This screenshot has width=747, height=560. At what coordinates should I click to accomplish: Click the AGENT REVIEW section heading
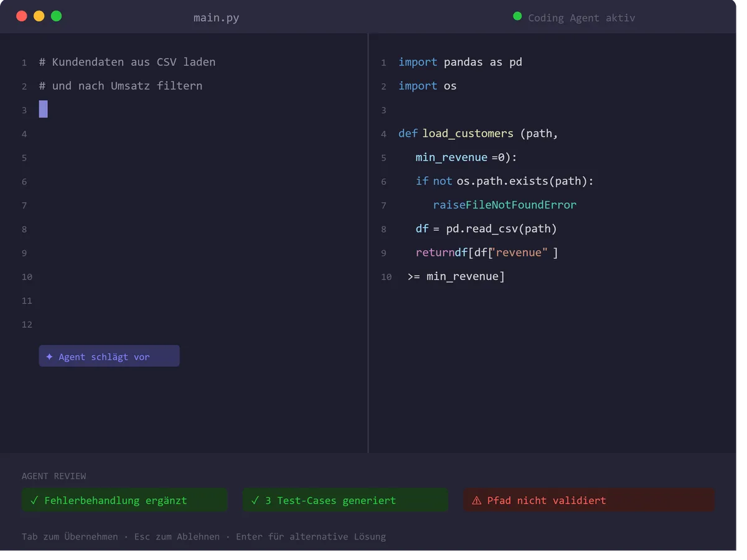tap(54, 476)
